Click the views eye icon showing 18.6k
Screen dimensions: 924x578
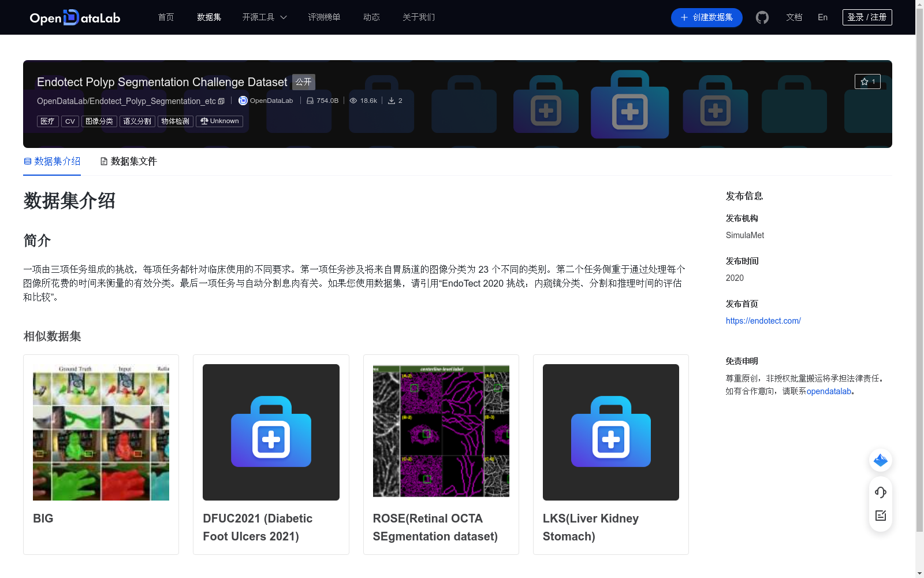point(353,101)
